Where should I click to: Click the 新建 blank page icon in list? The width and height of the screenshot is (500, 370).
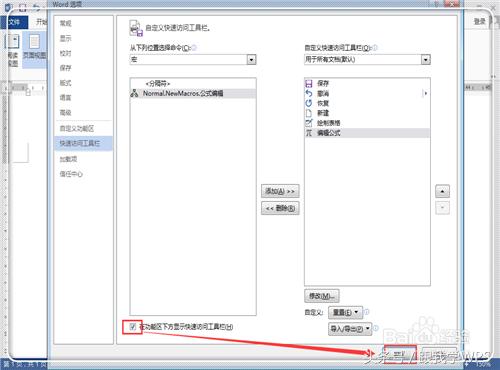(x=309, y=113)
